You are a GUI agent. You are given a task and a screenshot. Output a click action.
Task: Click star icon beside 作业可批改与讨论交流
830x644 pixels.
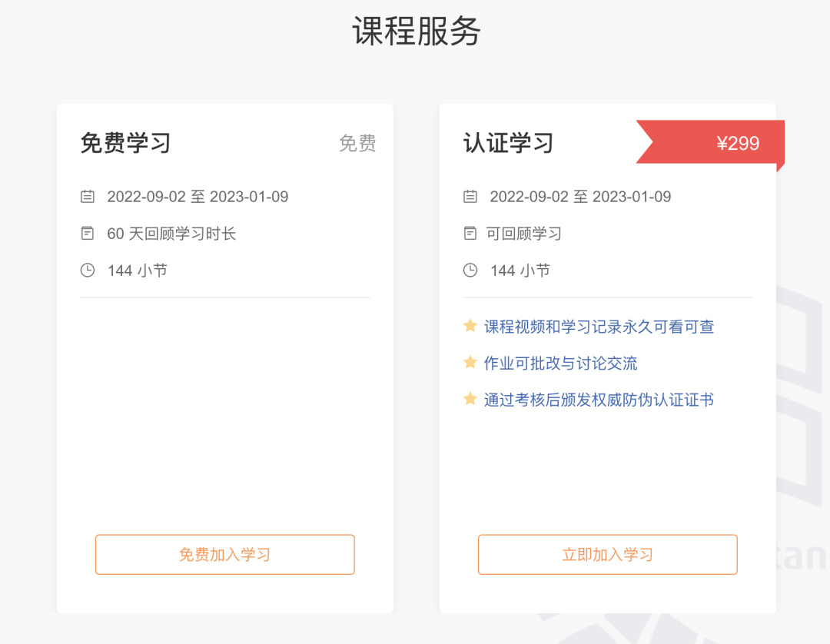pyautogui.click(x=470, y=362)
